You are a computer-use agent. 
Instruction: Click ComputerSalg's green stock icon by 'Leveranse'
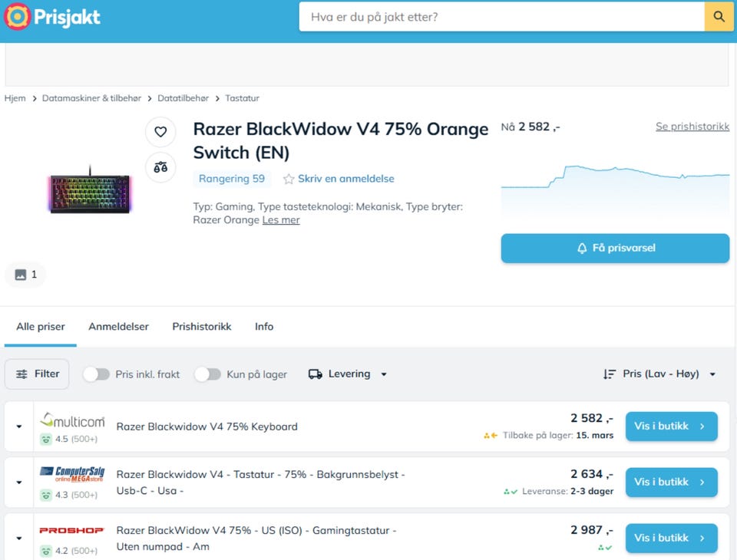(x=511, y=492)
